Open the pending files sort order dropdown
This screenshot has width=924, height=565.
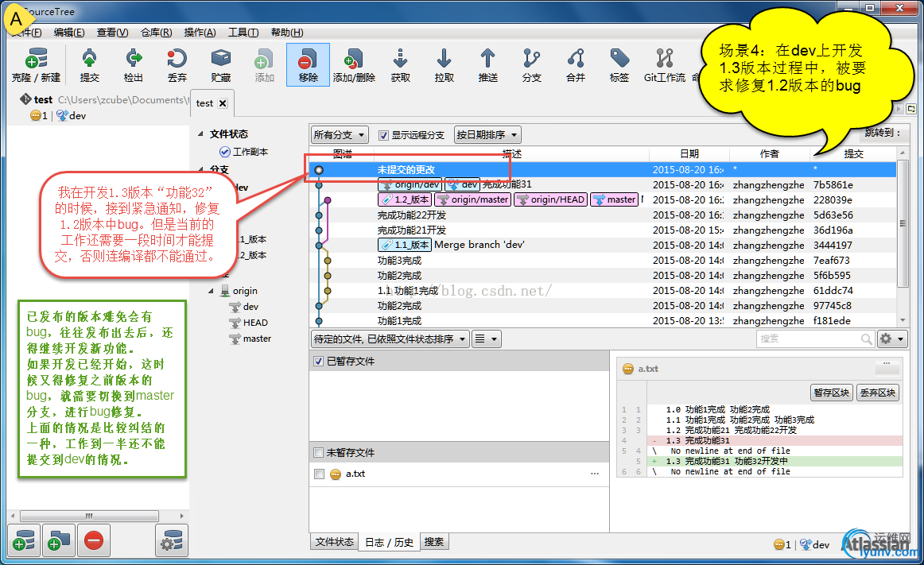(390, 339)
